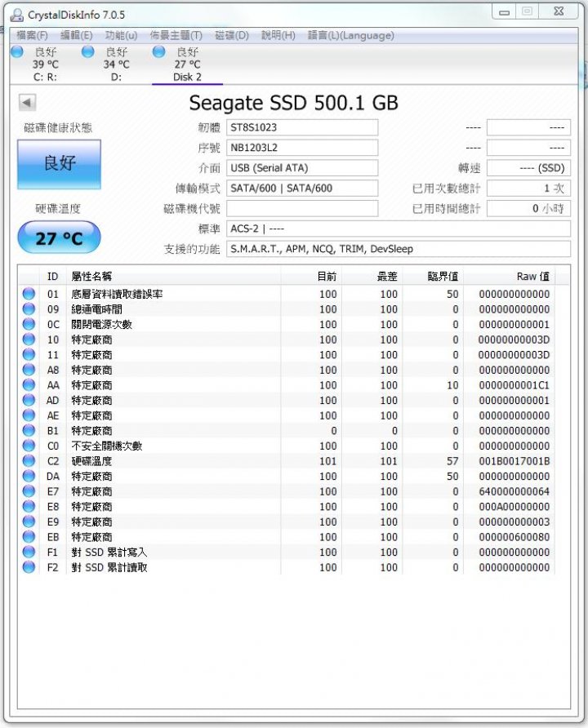
Task: Click the blue status orb in row AA
Action: [x=29, y=385]
